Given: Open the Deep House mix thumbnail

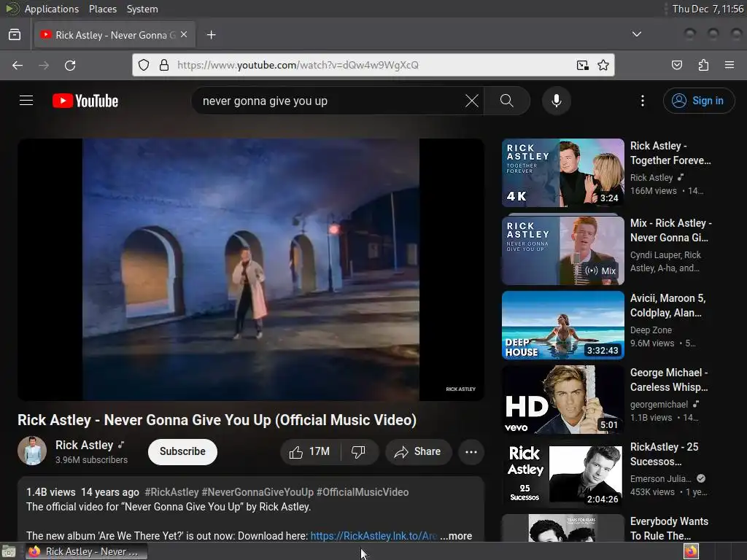Looking at the screenshot, I should pos(562,324).
